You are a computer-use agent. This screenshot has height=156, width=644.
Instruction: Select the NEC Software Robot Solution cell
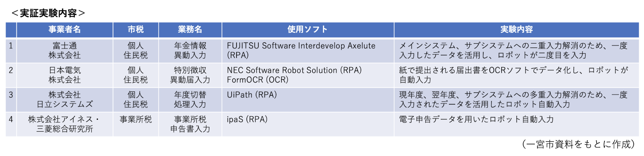click(x=308, y=75)
